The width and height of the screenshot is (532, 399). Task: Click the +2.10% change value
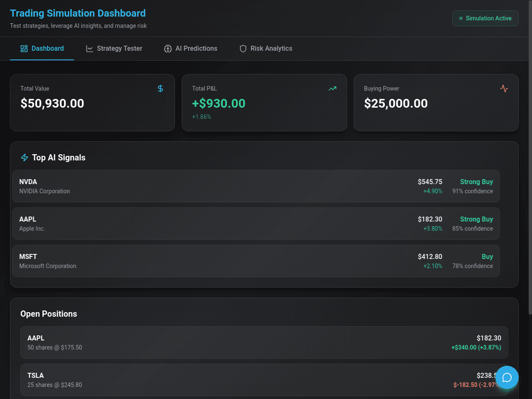[433, 266]
